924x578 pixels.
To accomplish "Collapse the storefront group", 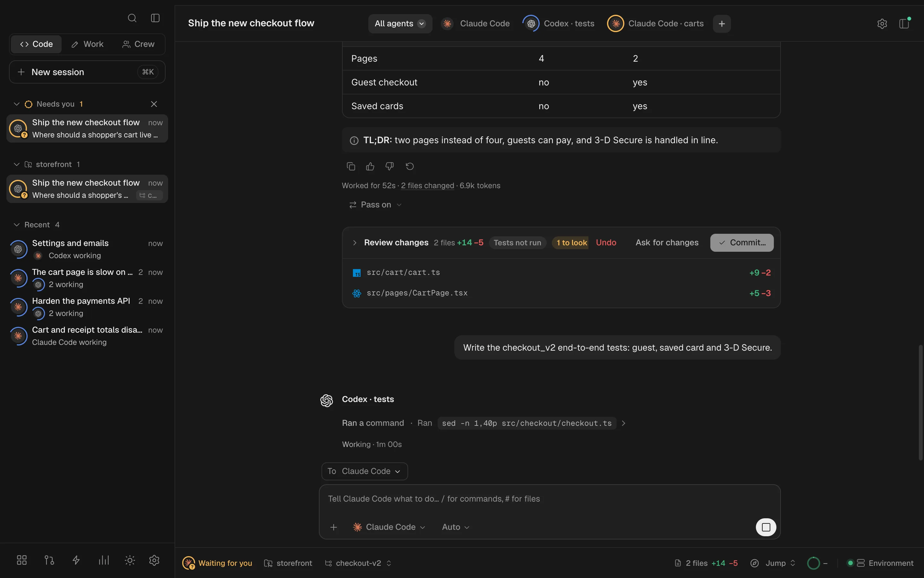I will [16, 164].
